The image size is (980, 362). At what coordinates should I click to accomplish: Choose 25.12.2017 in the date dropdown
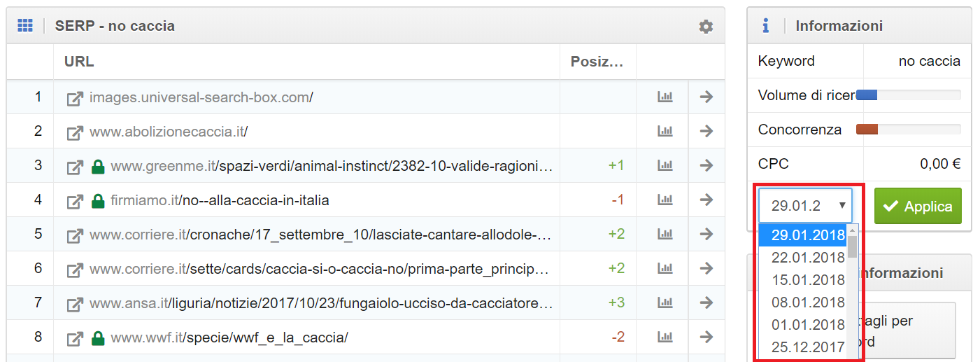click(x=808, y=347)
